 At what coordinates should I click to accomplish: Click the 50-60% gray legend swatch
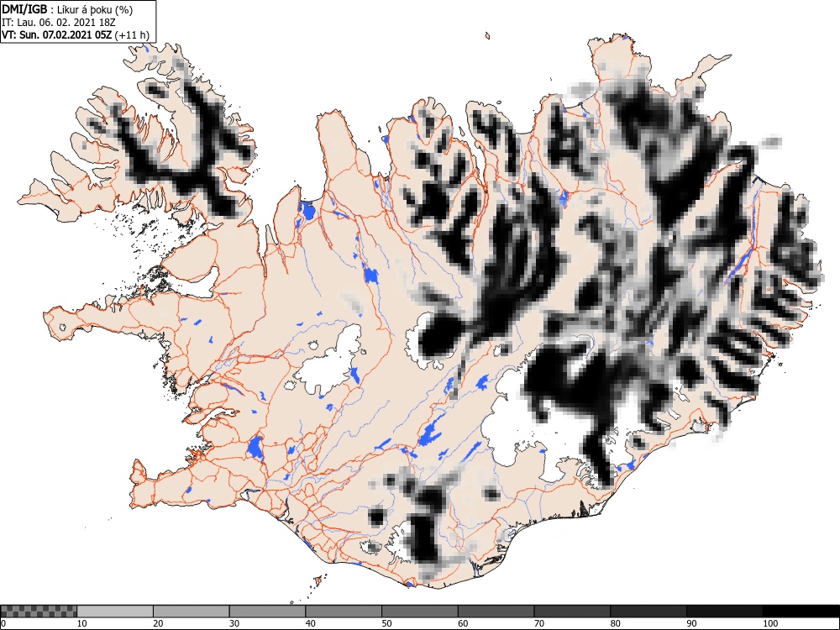tap(420, 612)
